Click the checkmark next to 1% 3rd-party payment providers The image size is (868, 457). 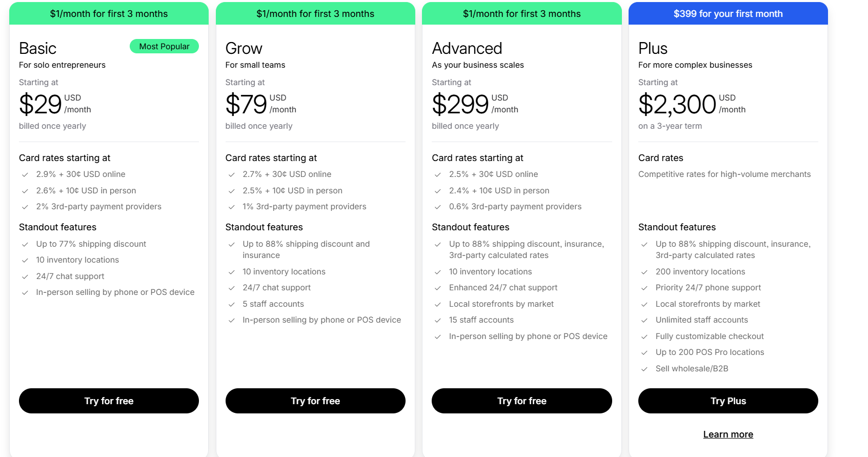click(231, 207)
